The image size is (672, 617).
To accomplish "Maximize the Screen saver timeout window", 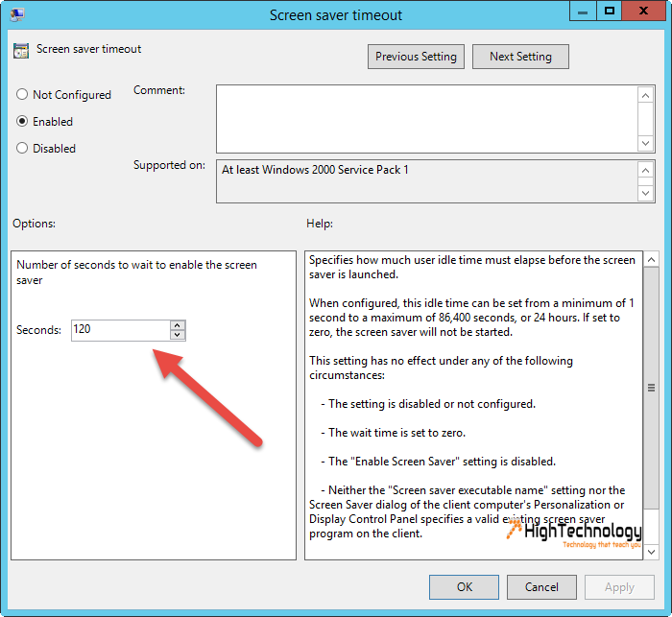I will pyautogui.click(x=609, y=12).
